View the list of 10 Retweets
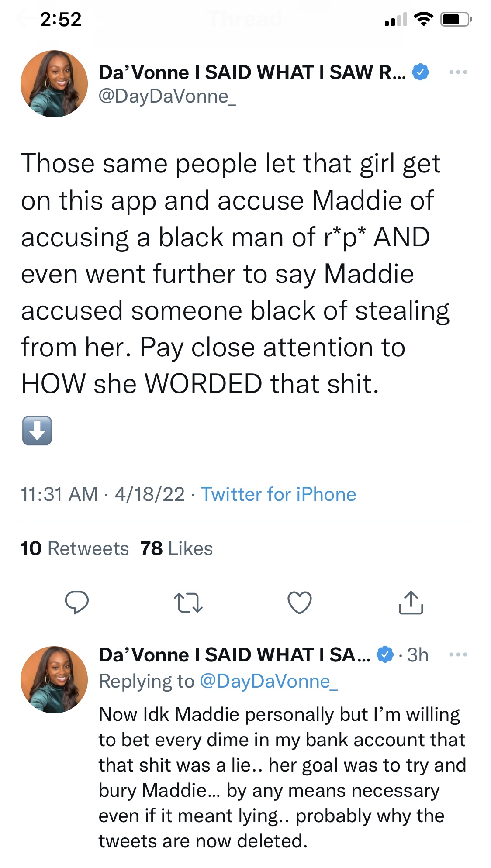This screenshot has width=491, height=868. point(75,548)
